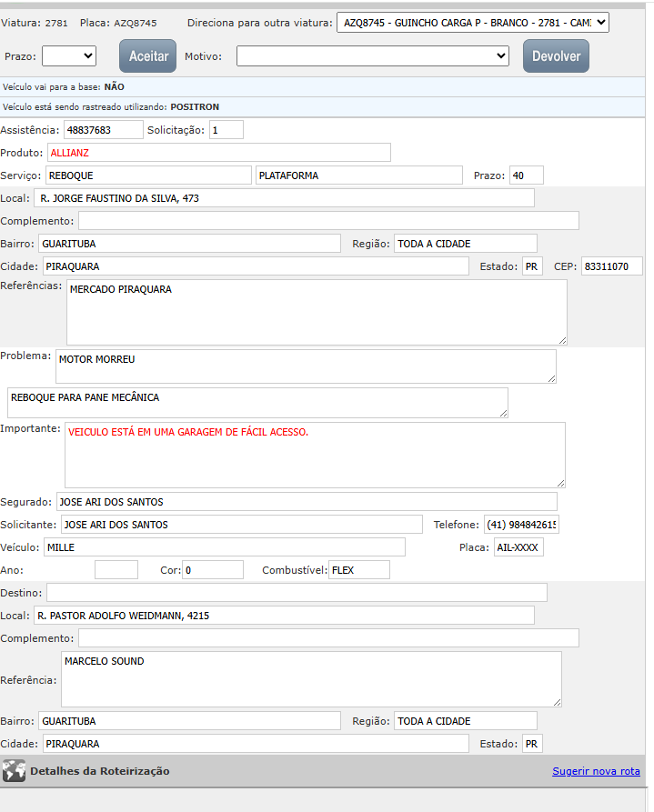
Task: Click the Importante notes text area
Action: pos(315,455)
